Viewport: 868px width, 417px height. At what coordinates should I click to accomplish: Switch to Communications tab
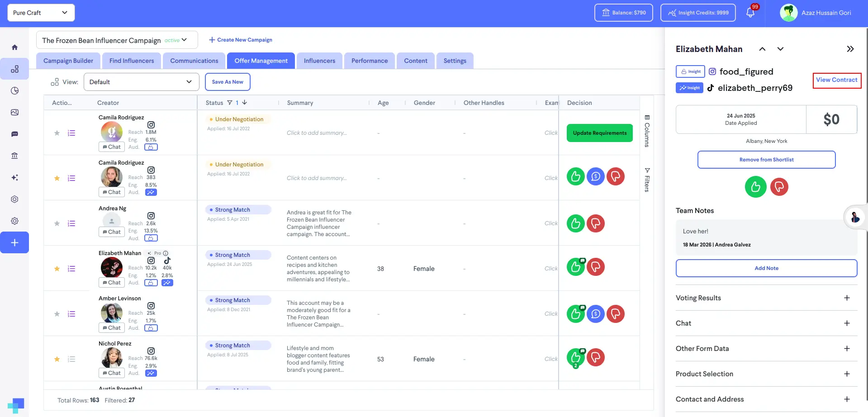point(194,61)
